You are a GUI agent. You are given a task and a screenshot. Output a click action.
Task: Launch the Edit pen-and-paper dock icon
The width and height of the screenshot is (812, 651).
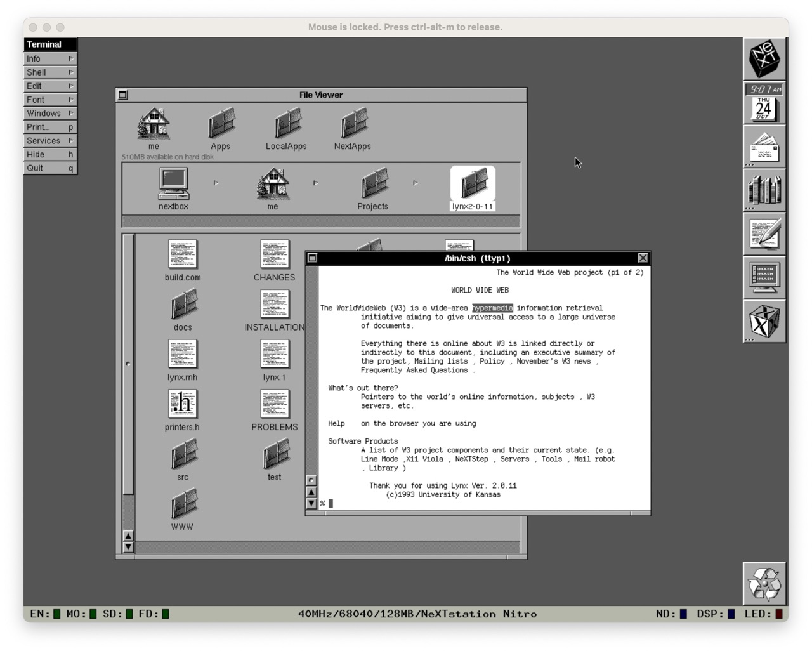pyautogui.click(x=764, y=234)
